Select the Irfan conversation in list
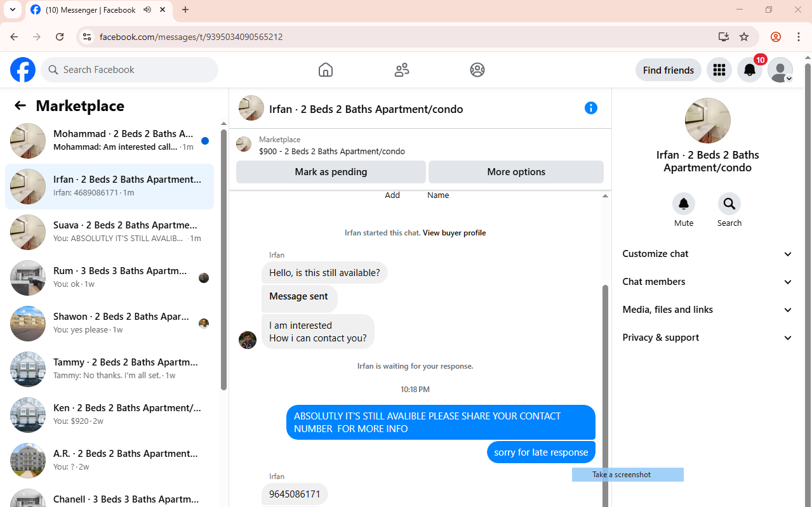The image size is (812, 507). tap(109, 187)
